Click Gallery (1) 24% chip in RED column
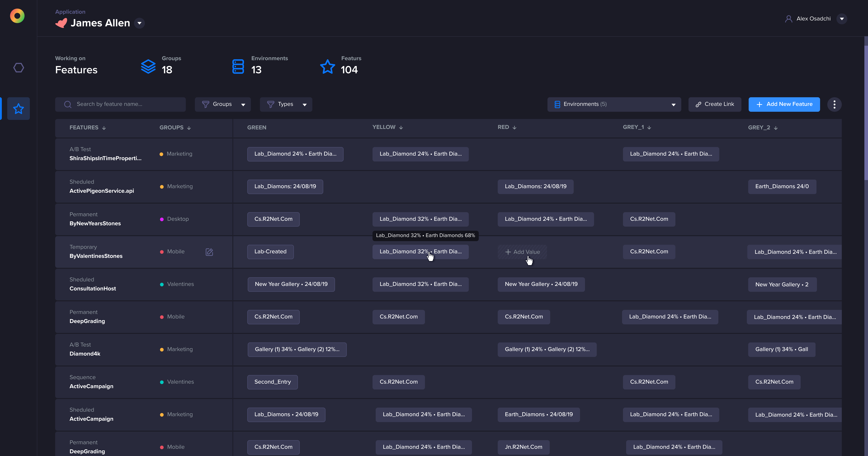 click(547, 349)
